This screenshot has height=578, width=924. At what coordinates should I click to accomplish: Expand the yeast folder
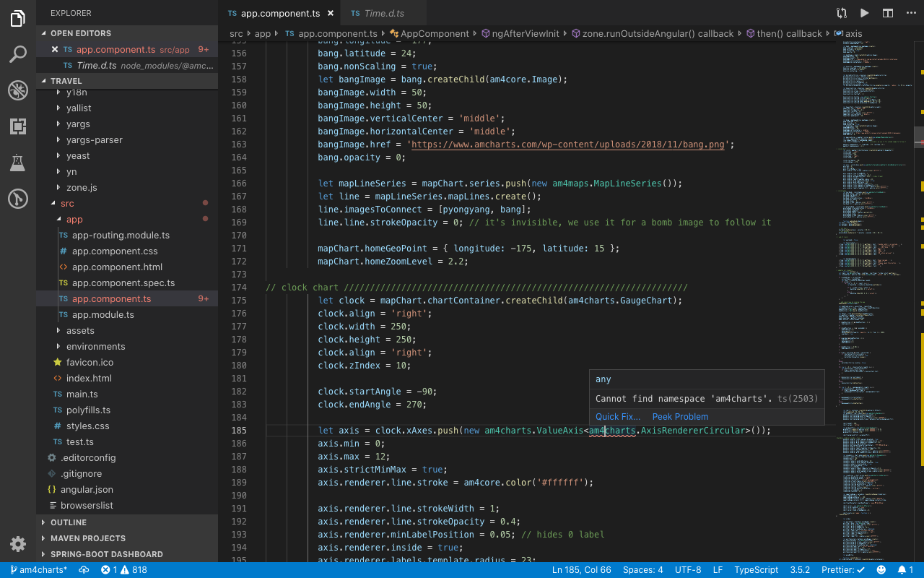(x=127, y=156)
